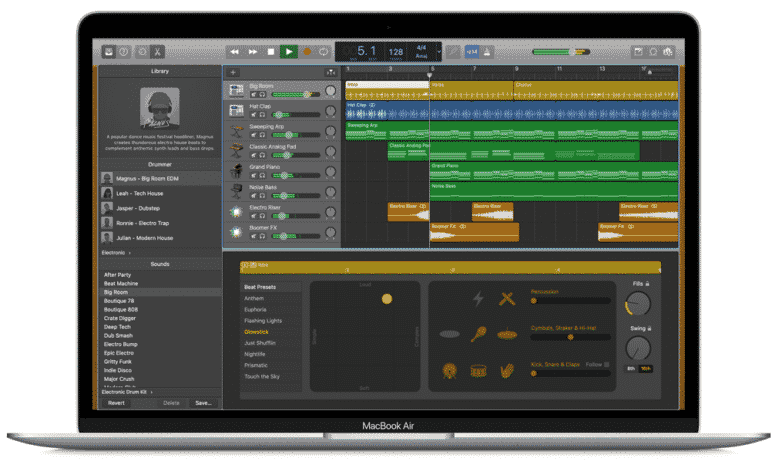The height and width of the screenshot is (468, 779).
Task: Click the orange Record button
Action: (x=307, y=51)
